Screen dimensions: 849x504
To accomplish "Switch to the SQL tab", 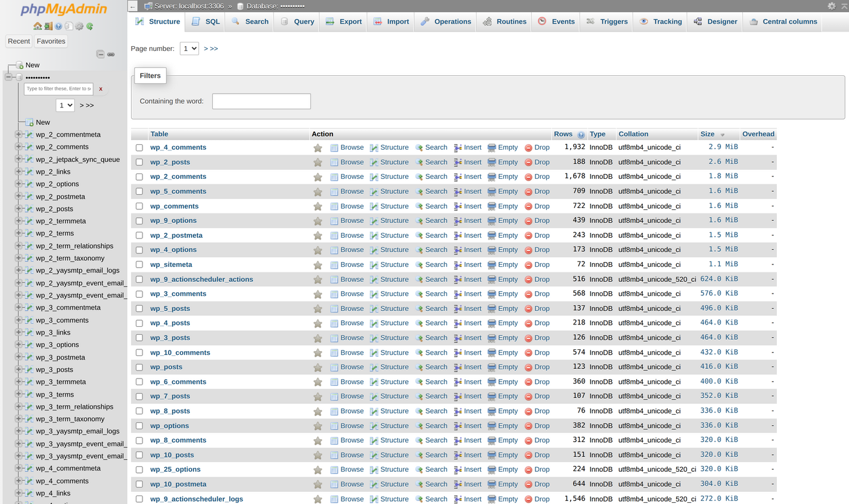I will (x=206, y=21).
